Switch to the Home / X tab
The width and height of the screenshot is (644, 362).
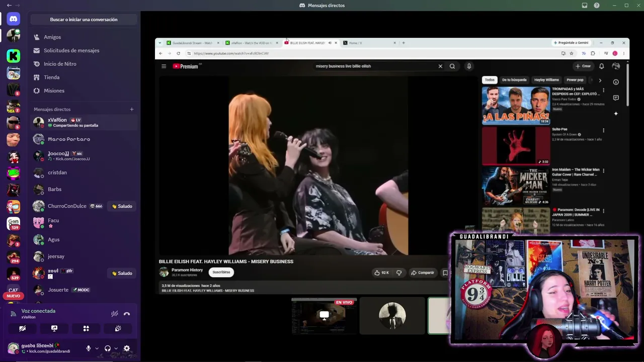coord(370,43)
